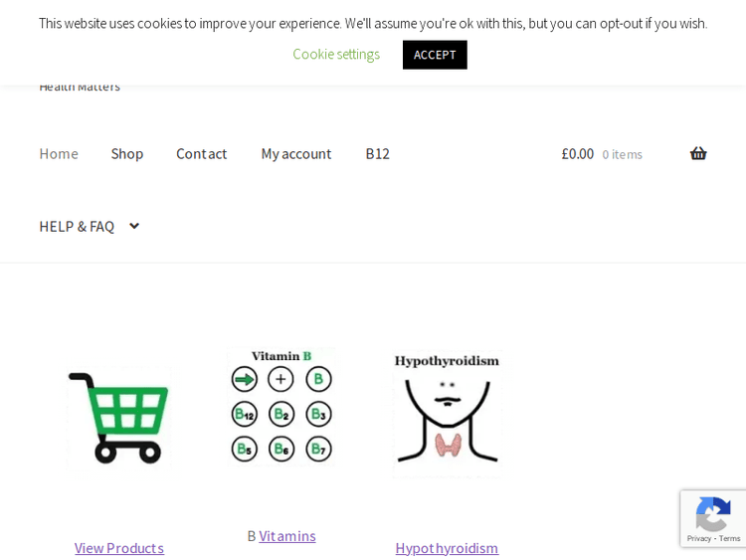Navigate to the B12 menu item
The height and width of the screenshot is (560, 746).
[377, 153]
